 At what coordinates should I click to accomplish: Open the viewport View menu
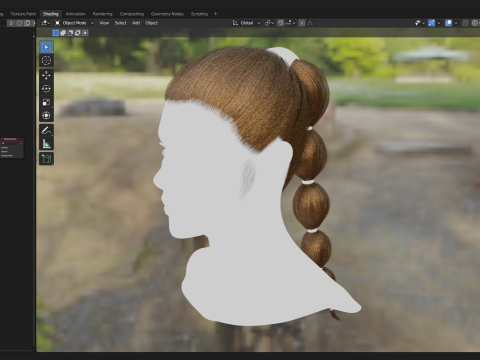click(104, 23)
